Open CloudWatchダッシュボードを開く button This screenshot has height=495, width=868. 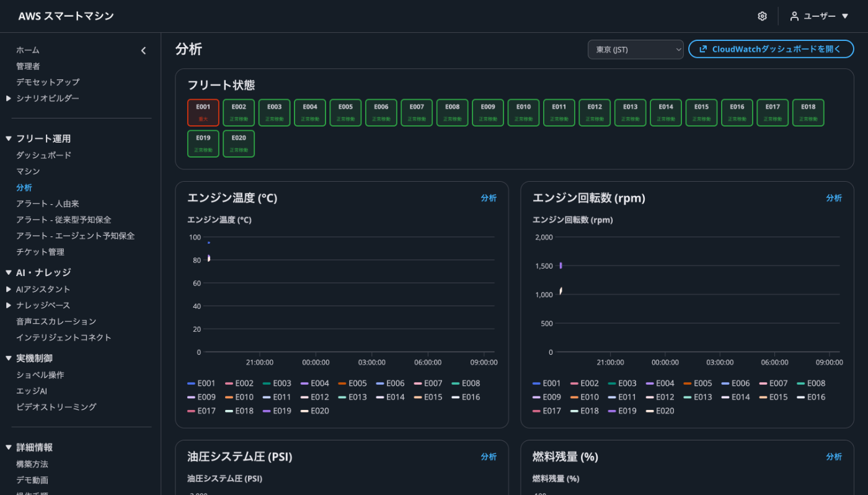coord(771,49)
